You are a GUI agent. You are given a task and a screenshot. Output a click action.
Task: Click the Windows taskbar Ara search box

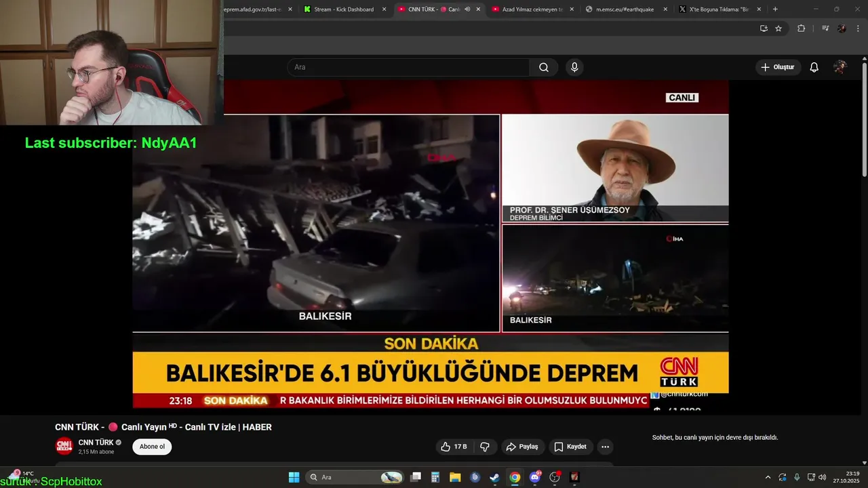[x=356, y=477]
